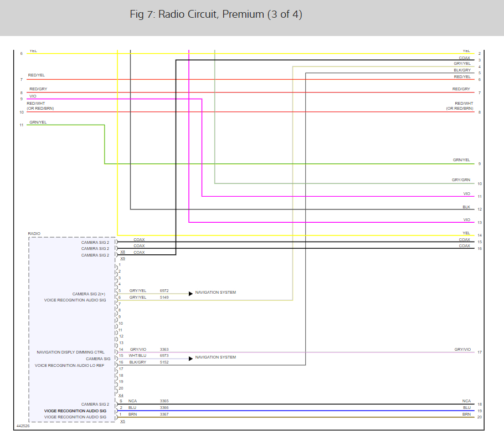The width and height of the screenshot is (504, 440).
Task: Select circuit number 6972
Action: pyautogui.click(x=164, y=291)
